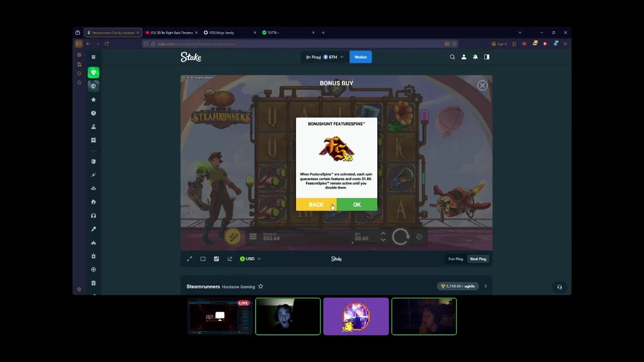Favourite Steamrunners with the star

(x=261, y=287)
